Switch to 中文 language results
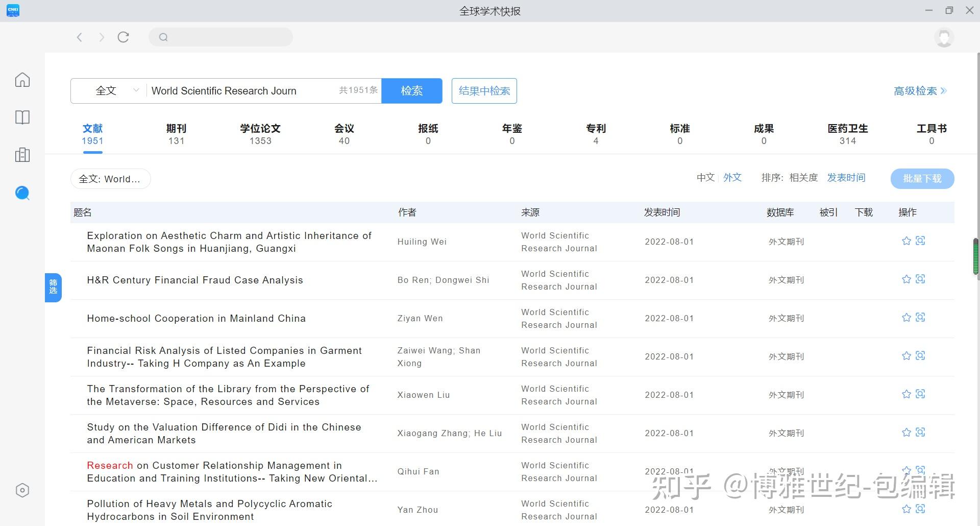 706,178
